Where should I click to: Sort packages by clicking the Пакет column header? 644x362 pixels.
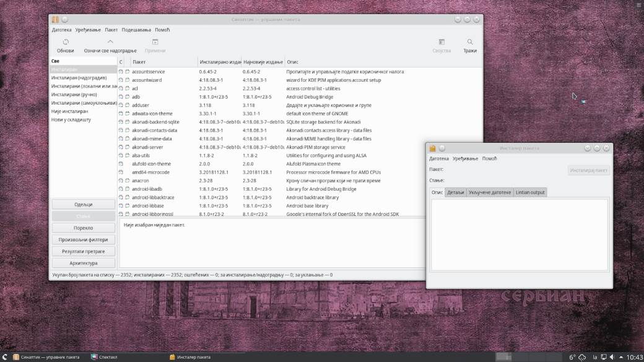(x=137, y=61)
